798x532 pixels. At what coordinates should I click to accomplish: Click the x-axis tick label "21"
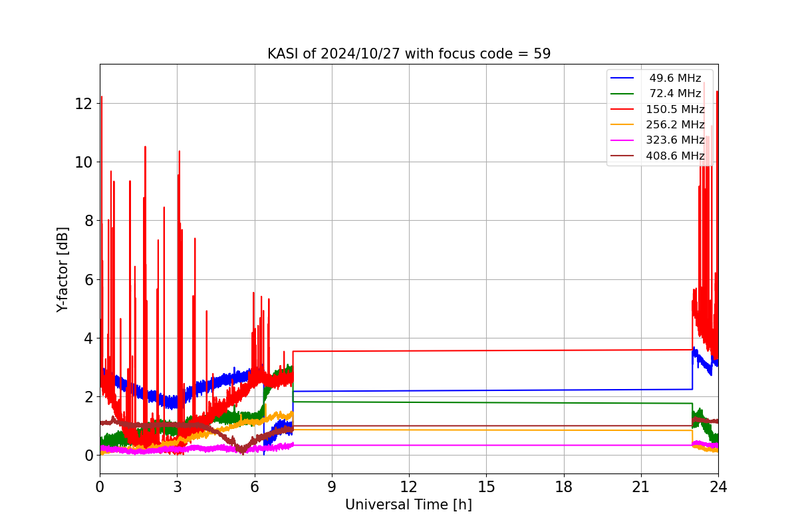[x=641, y=487]
